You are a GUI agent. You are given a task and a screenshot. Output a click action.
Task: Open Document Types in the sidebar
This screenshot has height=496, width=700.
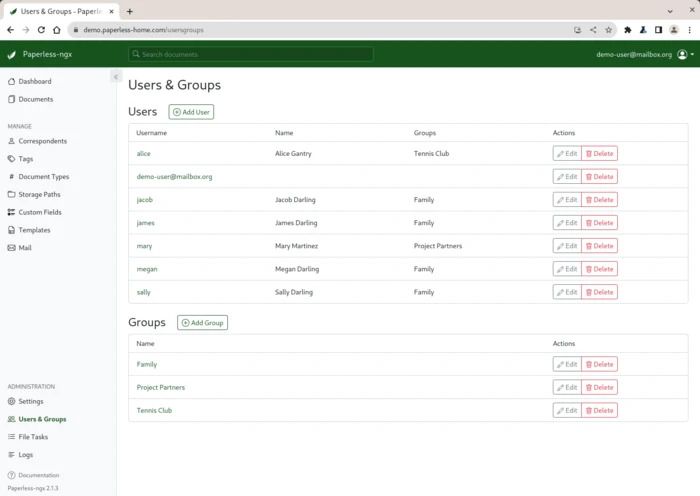point(38,177)
